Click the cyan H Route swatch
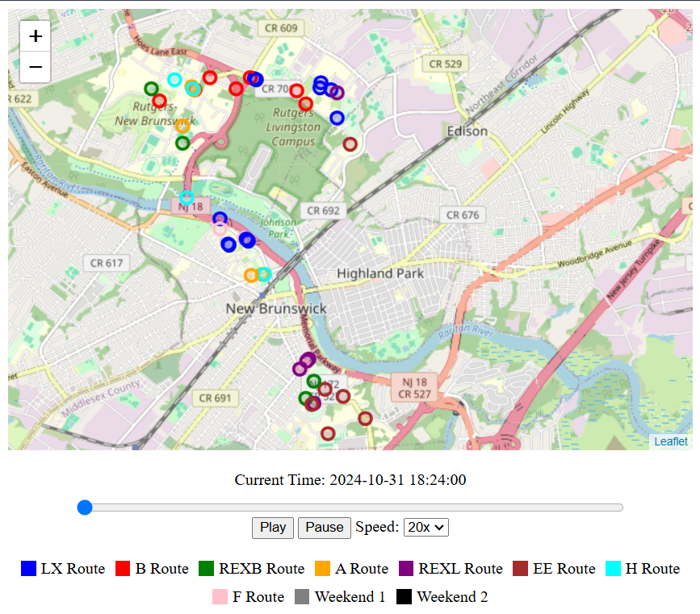This screenshot has height=614, width=700. tap(614, 569)
